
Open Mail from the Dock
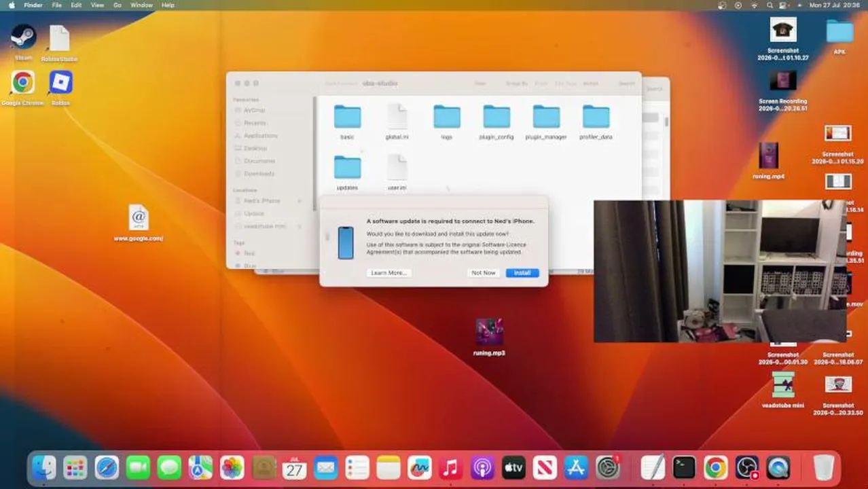click(326, 467)
